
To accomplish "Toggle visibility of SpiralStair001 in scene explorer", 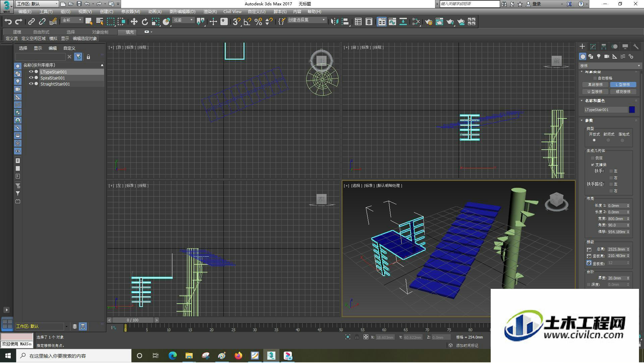I will tap(31, 78).
